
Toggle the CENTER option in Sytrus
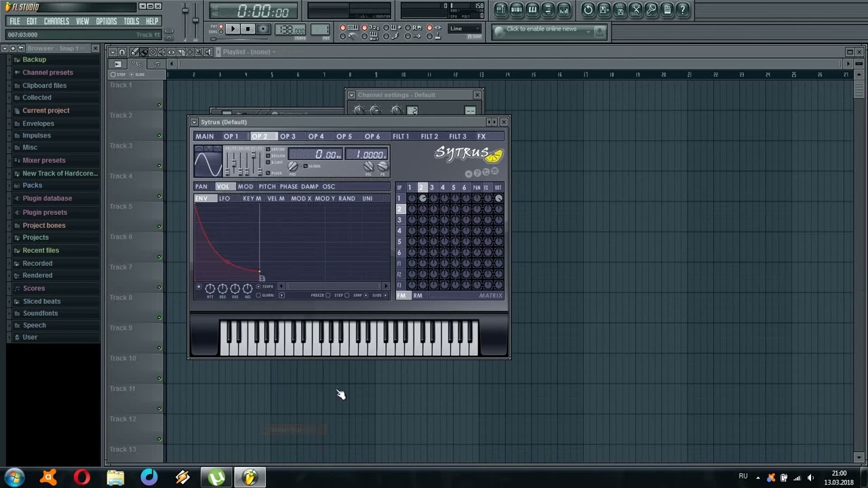click(275, 149)
